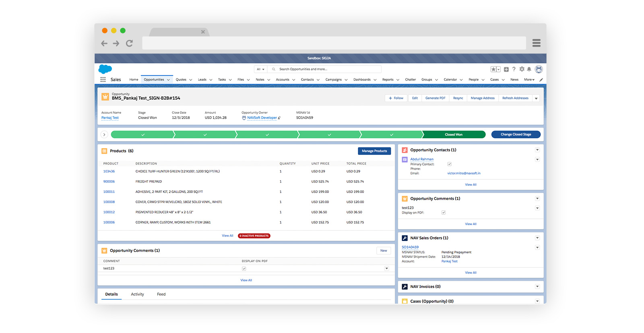The image size is (644, 333).
Task: Open the App Launcher grid icon
Action: pyautogui.click(x=103, y=80)
